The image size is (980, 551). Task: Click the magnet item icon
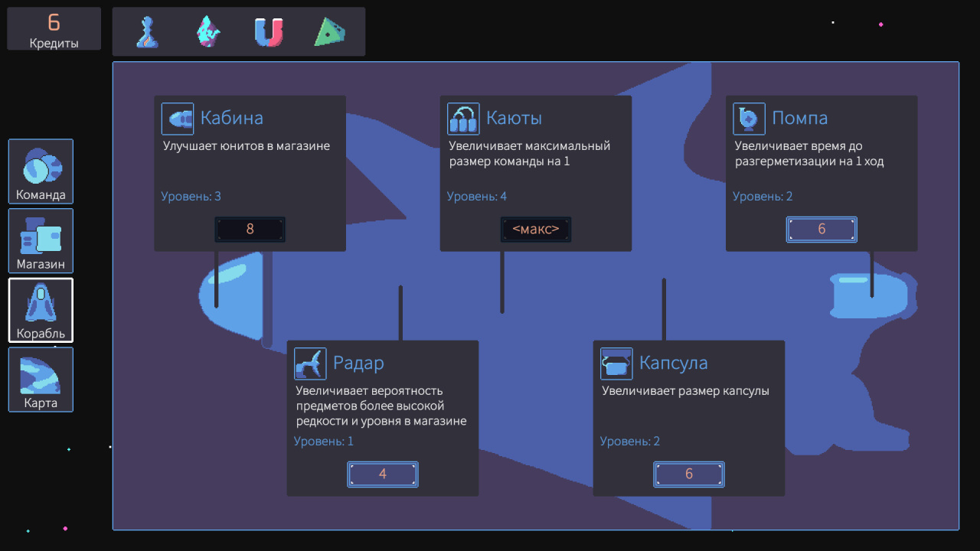pos(269,32)
